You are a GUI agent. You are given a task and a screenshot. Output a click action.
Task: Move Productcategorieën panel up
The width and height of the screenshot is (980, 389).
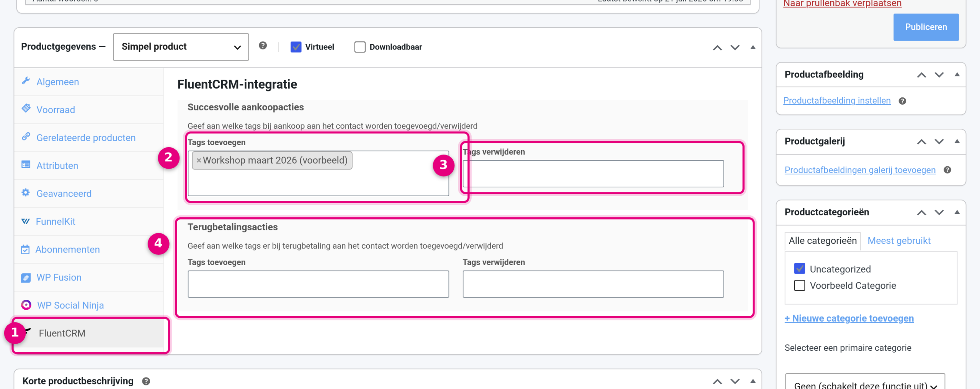(921, 212)
